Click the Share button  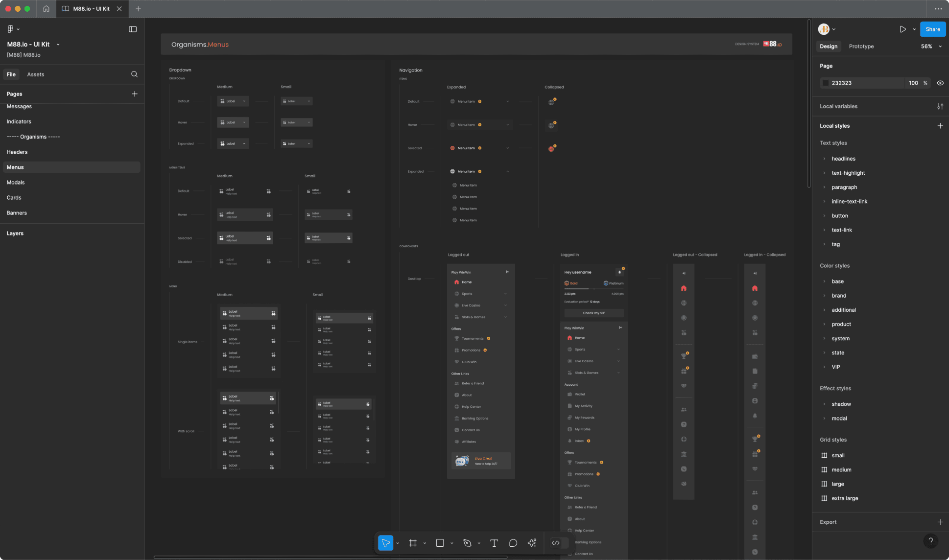(932, 29)
